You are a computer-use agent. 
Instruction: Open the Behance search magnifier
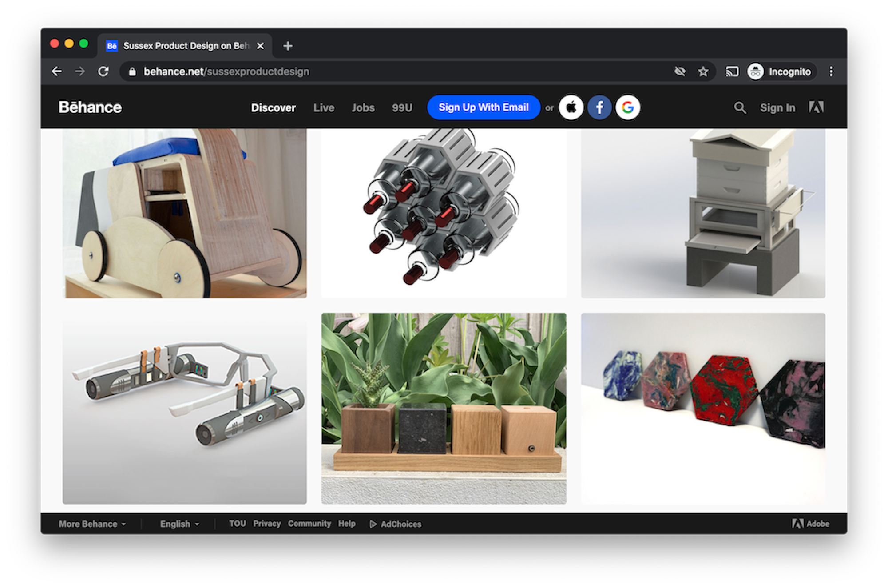pyautogui.click(x=740, y=107)
